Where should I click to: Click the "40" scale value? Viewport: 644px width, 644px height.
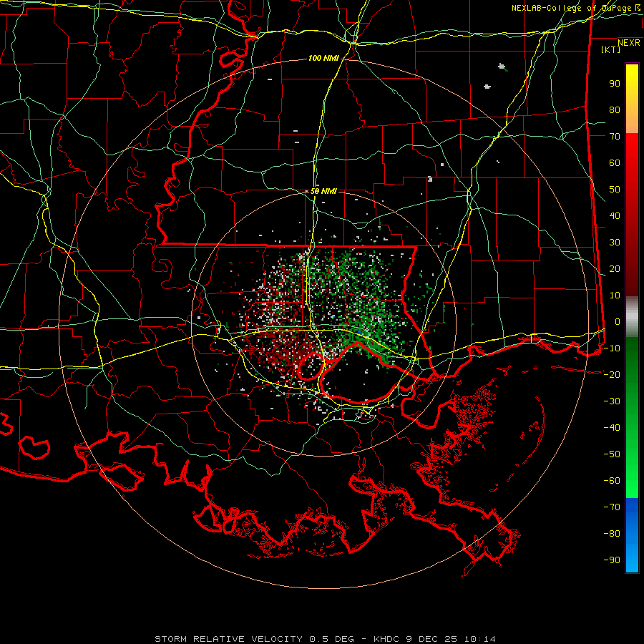tap(615, 215)
